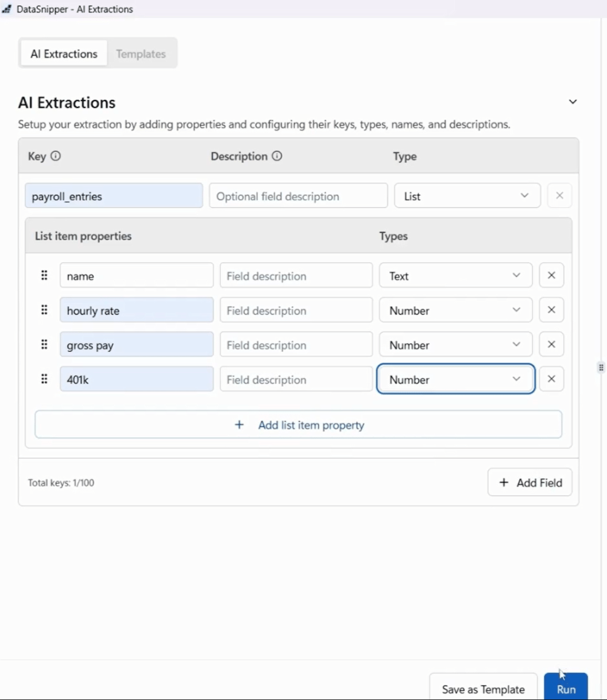The image size is (607, 700).
Task: Click the plus icon on Add Field
Action: [504, 483]
